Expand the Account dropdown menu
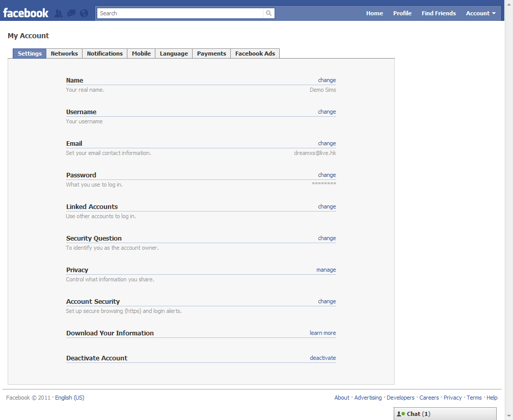The height and width of the screenshot is (420, 513). pos(480,13)
